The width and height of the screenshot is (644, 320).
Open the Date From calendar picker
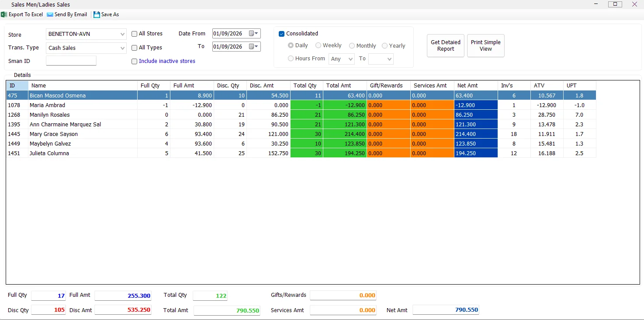pyautogui.click(x=253, y=33)
